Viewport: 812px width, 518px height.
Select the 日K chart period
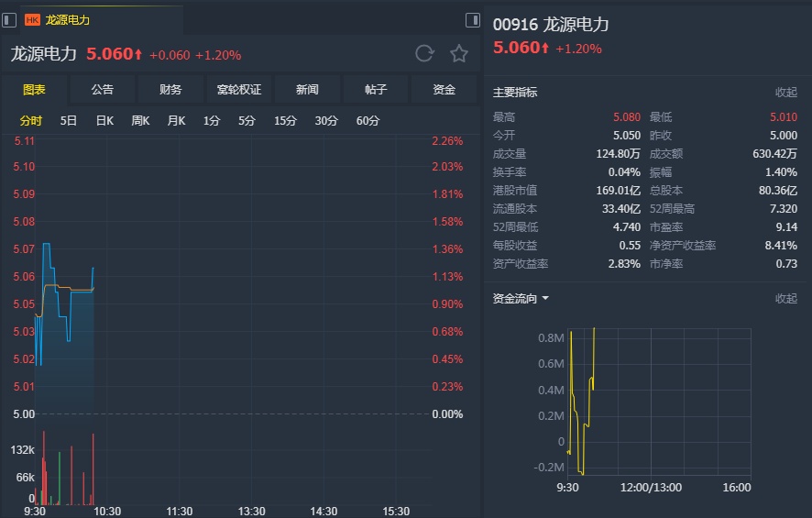tap(104, 121)
